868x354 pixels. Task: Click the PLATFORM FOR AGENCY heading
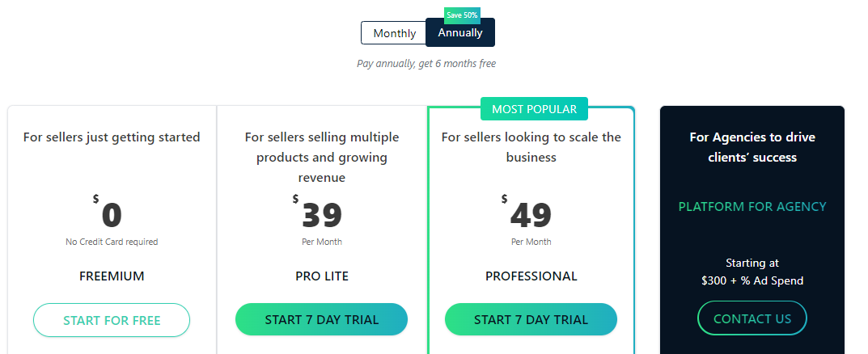[x=752, y=206]
